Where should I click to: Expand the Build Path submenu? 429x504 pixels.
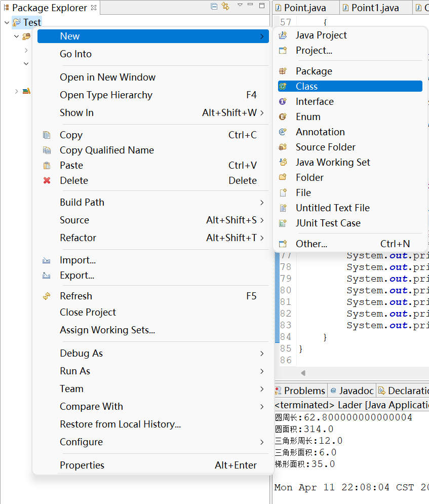261,203
